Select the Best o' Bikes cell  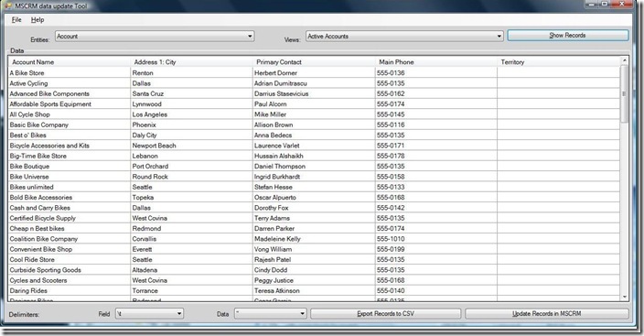pyautogui.click(x=69, y=135)
